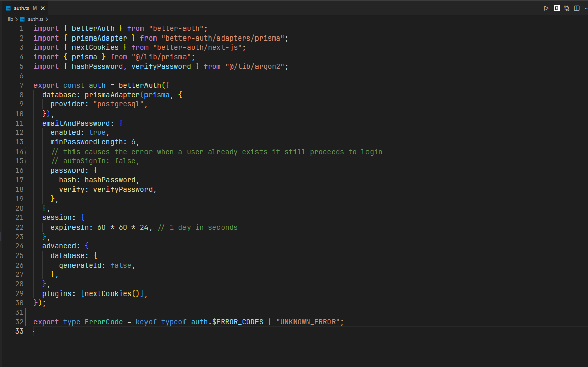
Task: Click "verifyPassword" in the line 5 import
Action: tap(161, 66)
